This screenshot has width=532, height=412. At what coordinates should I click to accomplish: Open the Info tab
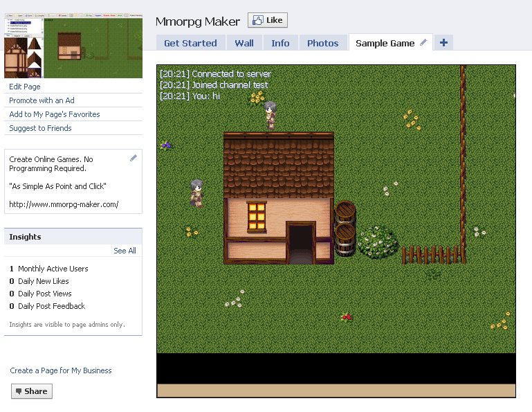[280, 43]
